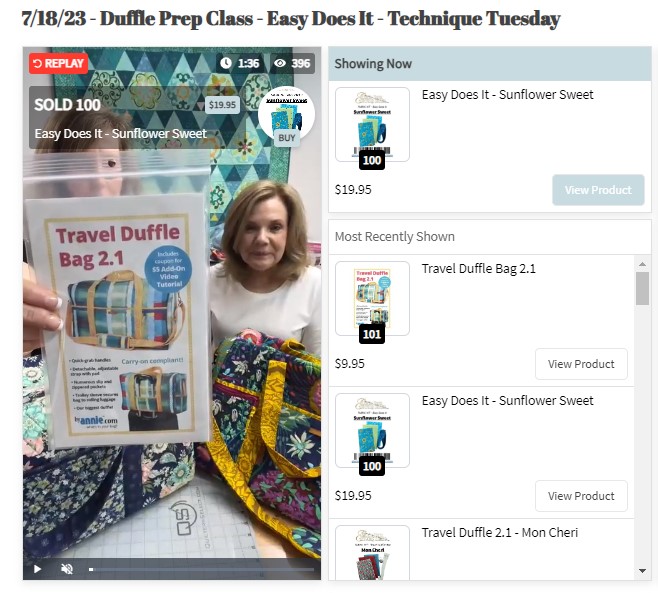Viewport: 658px width, 593px height.
Task: Click the circular product thumbnail on video
Action: coord(286,112)
